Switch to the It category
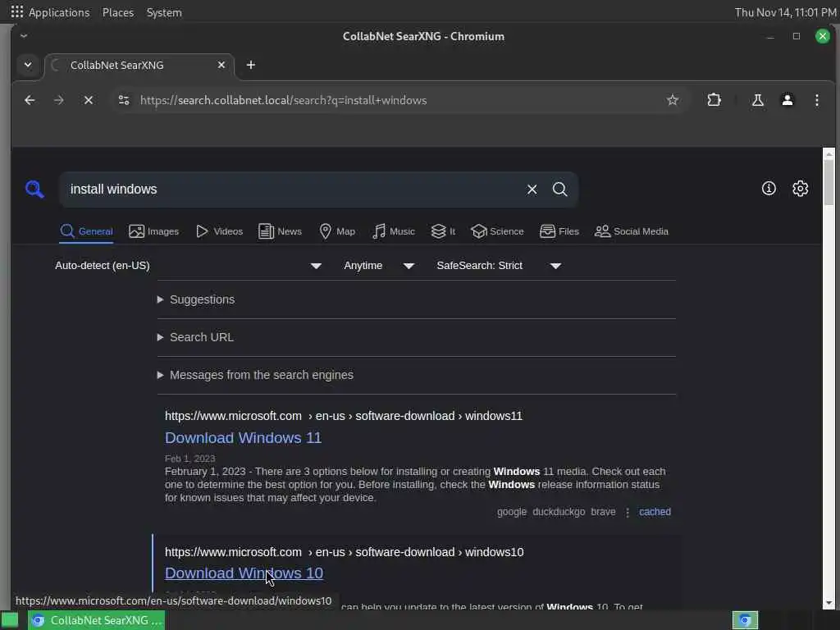This screenshot has height=630, width=840. point(443,231)
